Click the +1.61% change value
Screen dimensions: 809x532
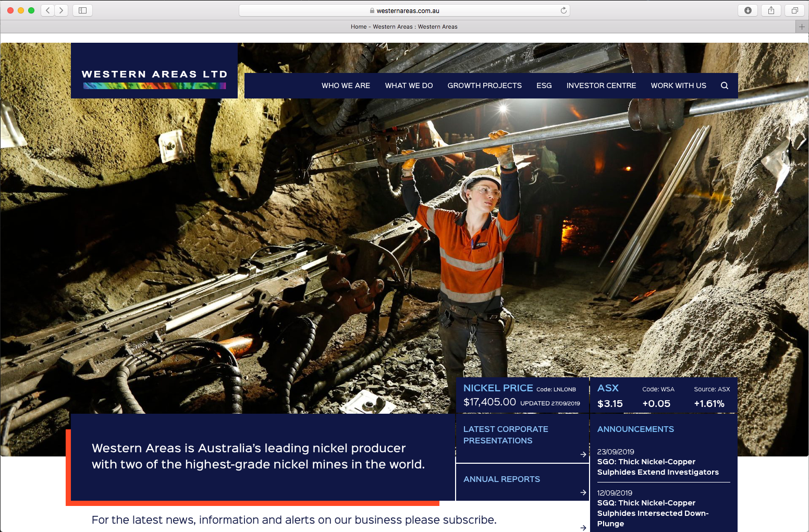[709, 404]
